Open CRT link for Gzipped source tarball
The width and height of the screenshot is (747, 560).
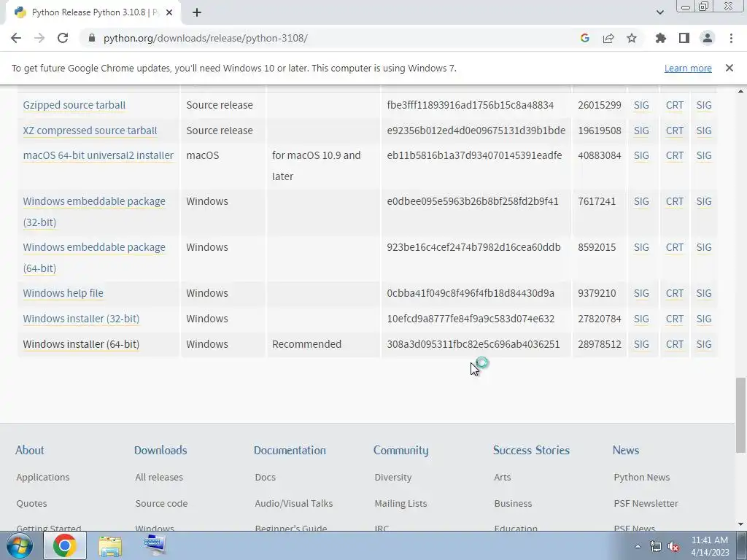click(675, 105)
